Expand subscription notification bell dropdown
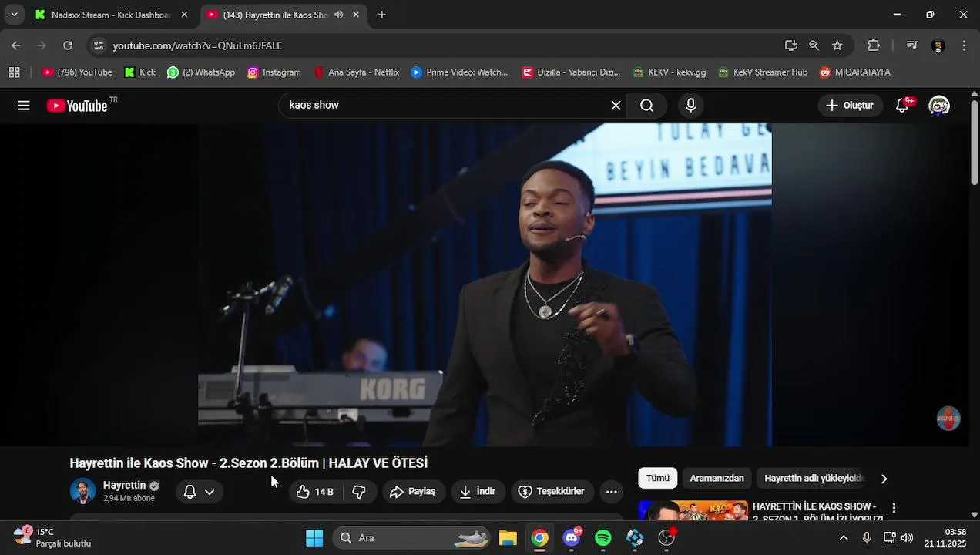 [199, 492]
